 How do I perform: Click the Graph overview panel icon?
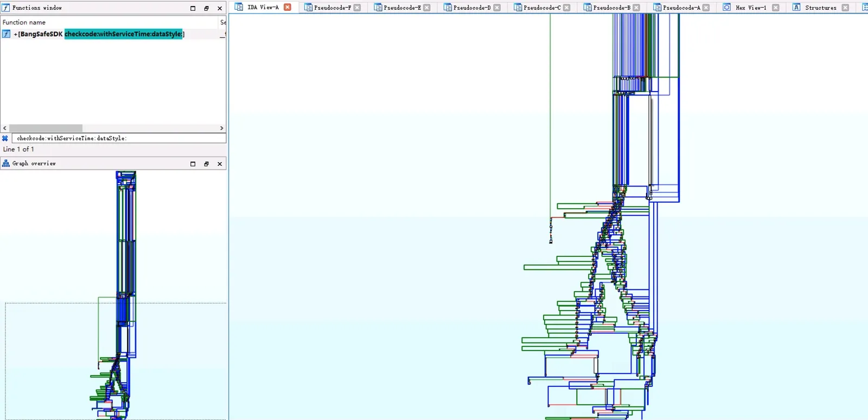pyautogui.click(x=6, y=163)
